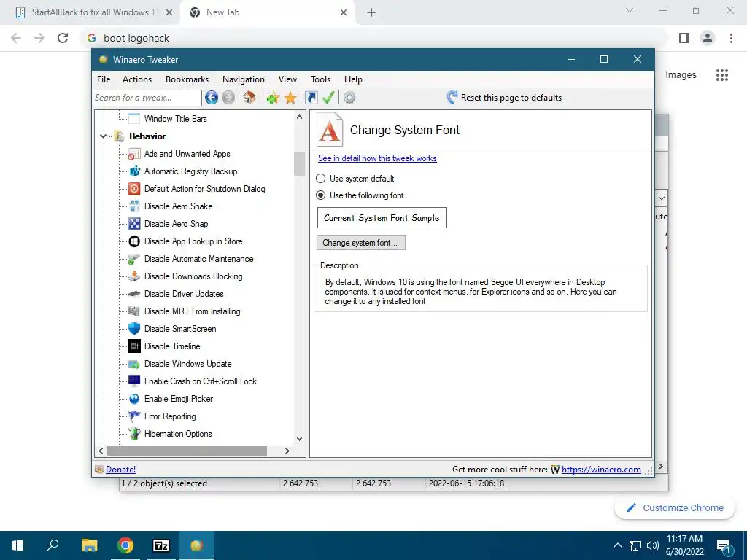The image size is (747, 560).
Task: Show hidden system tray icons chevron
Action: click(x=617, y=545)
